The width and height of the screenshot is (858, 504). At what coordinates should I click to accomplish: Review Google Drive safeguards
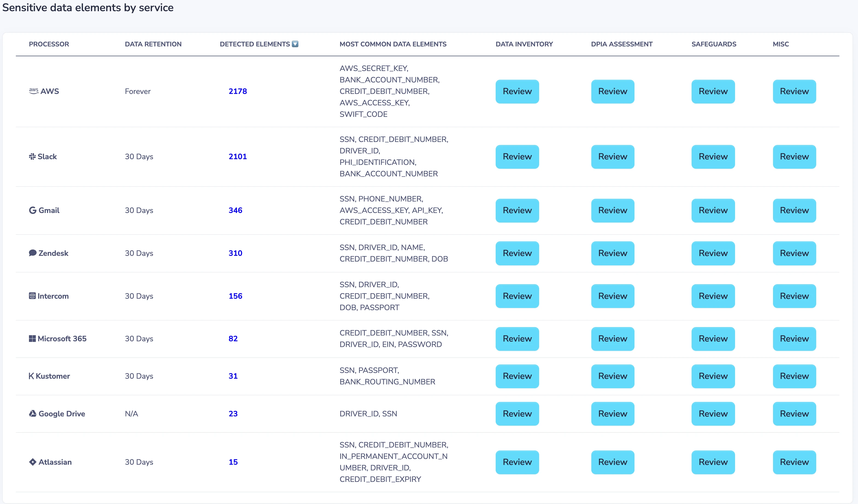point(713,414)
